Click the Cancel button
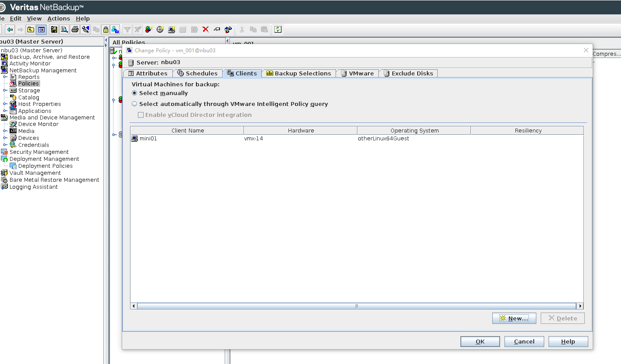The height and width of the screenshot is (364, 621). click(524, 342)
